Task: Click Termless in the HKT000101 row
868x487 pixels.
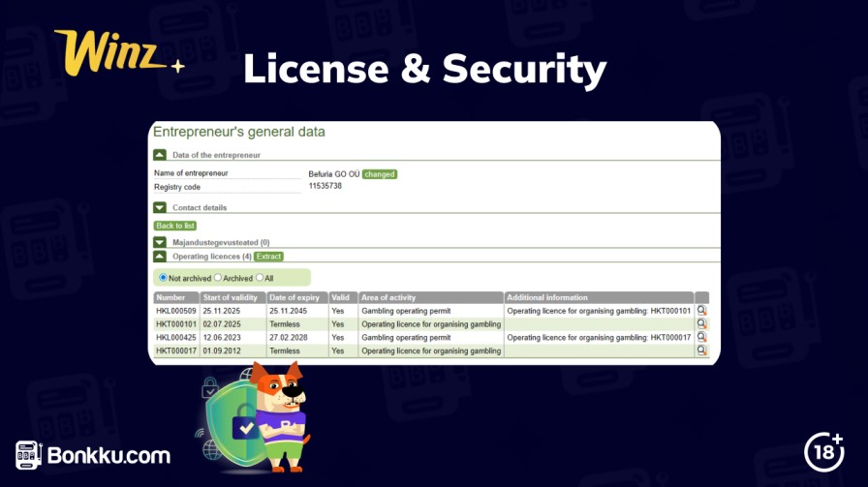Action: (x=285, y=324)
